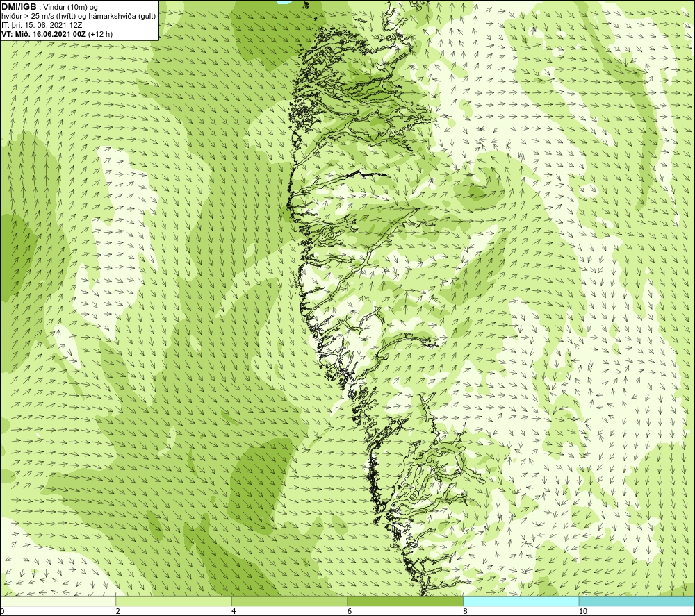695x616 pixels.
Task: Click the scale label '6'
Action: tap(350, 611)
